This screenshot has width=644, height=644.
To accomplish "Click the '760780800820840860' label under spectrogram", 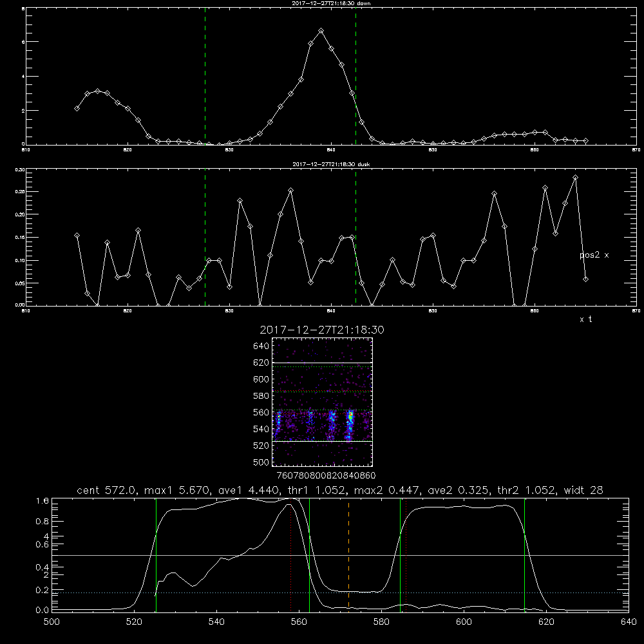I will tap(327, 476).
